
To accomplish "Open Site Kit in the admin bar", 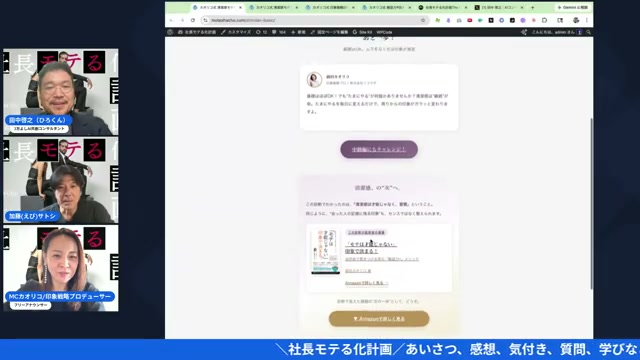I will (362, 32).
